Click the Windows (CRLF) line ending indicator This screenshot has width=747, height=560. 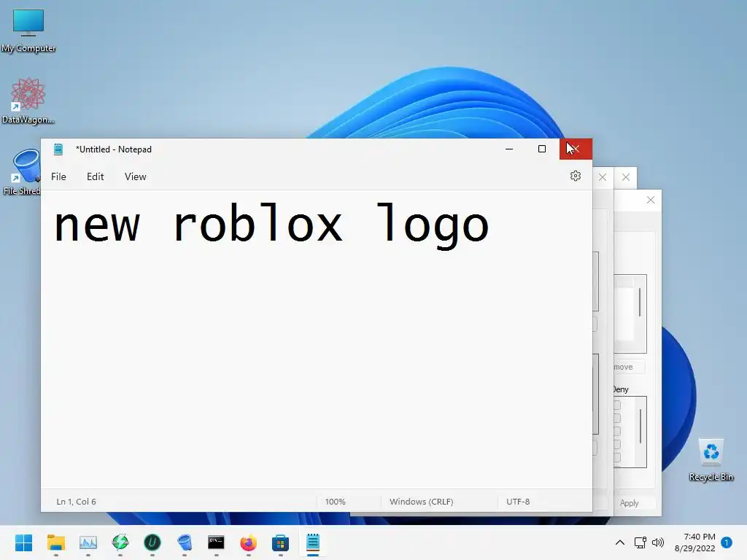tap(421, 502)
